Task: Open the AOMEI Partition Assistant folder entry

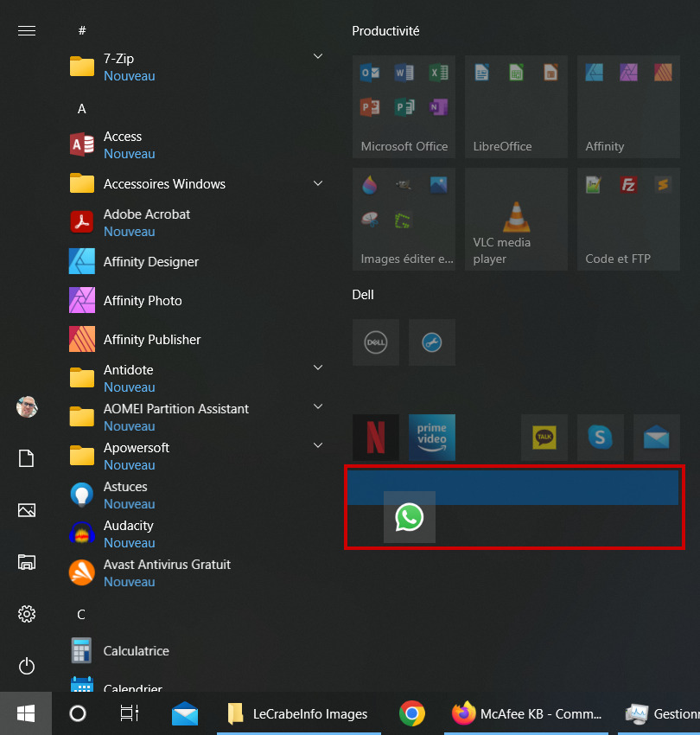Action: pyautogui.click(x=197, y=417)
